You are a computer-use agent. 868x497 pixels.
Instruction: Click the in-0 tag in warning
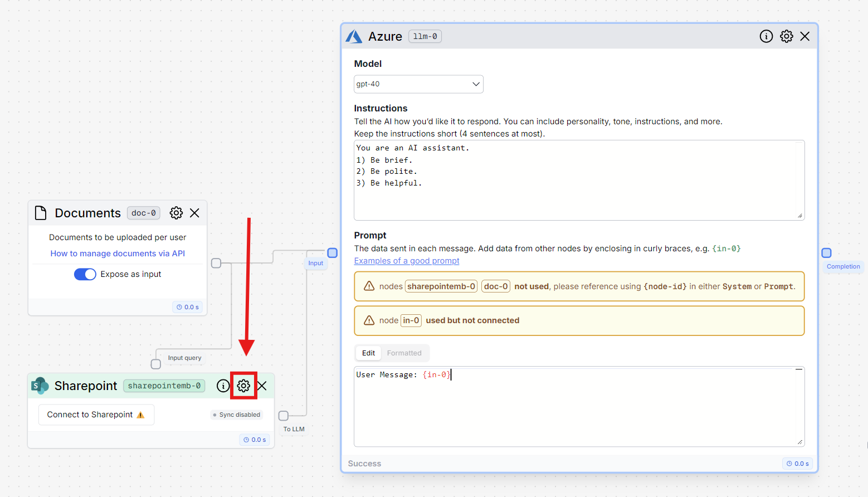(411, 320)
